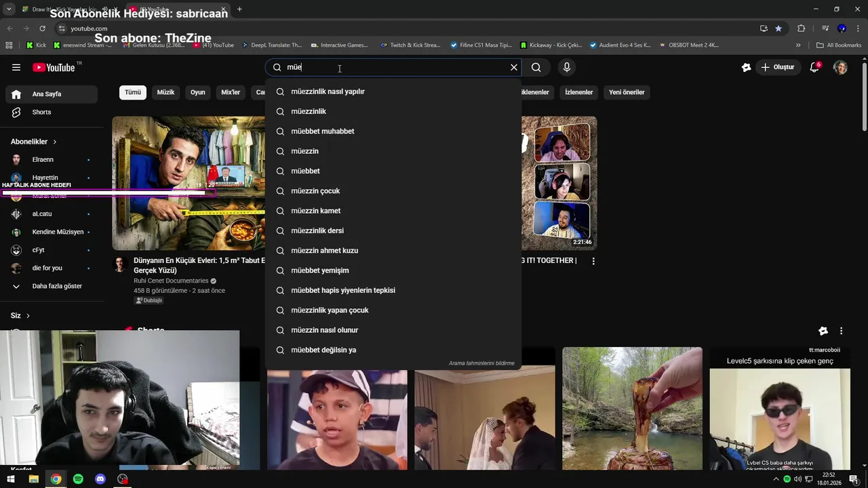
Task: Open the DeepL Translate bookmark
Action: pos(271,45)
